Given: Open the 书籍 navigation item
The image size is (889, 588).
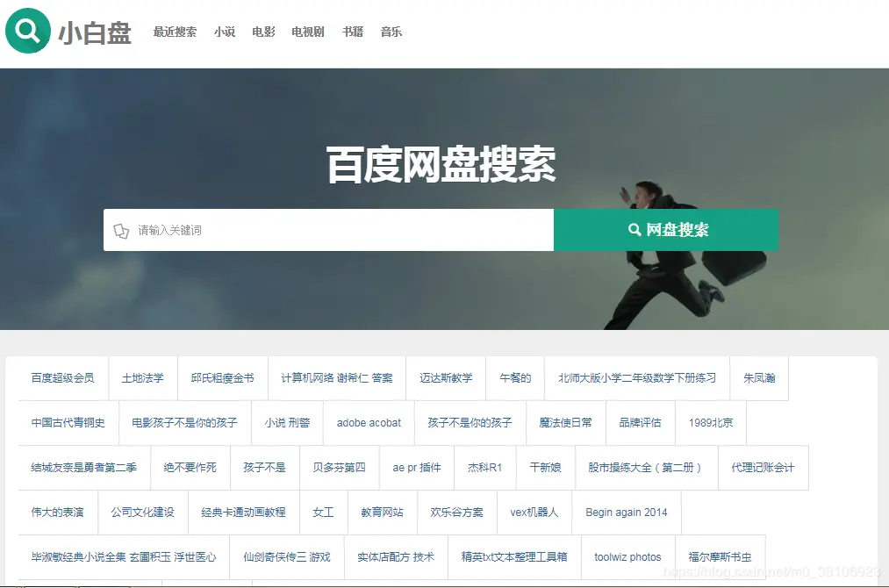Looking at the screenshot, I should 353,32.
